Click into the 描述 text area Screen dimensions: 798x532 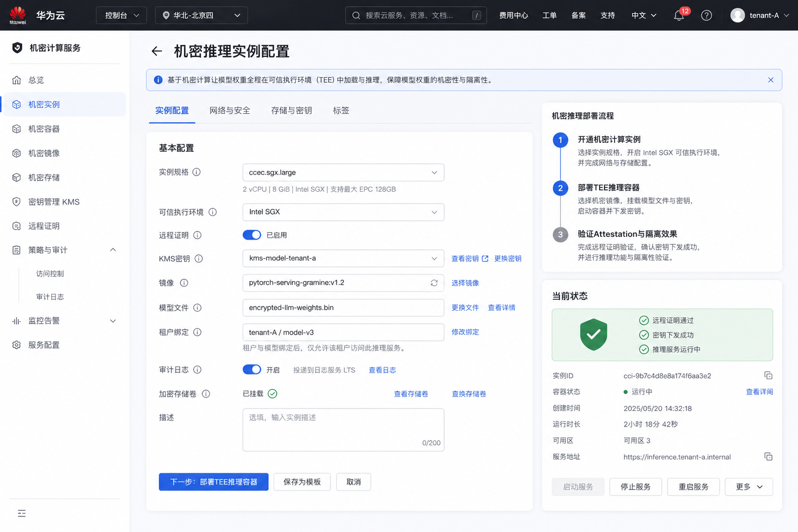(343, 430)
